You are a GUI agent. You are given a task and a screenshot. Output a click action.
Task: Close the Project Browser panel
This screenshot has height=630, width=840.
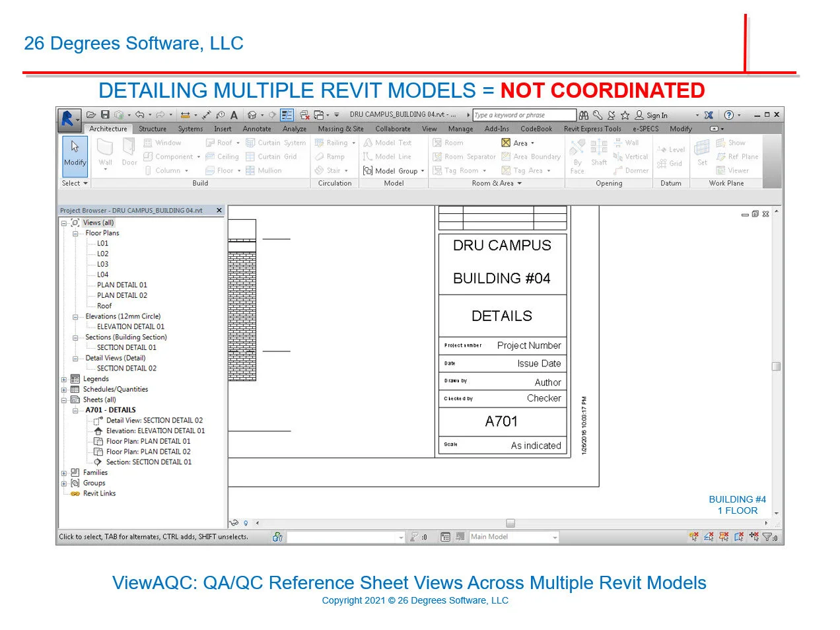(x=219, y=210)
